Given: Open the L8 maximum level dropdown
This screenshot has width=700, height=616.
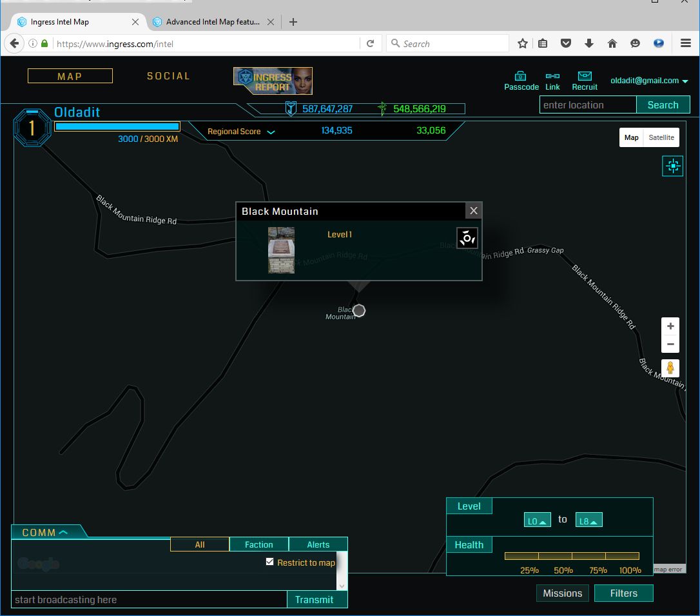Looking at the screenshot, I should click(x=588, y=520).
